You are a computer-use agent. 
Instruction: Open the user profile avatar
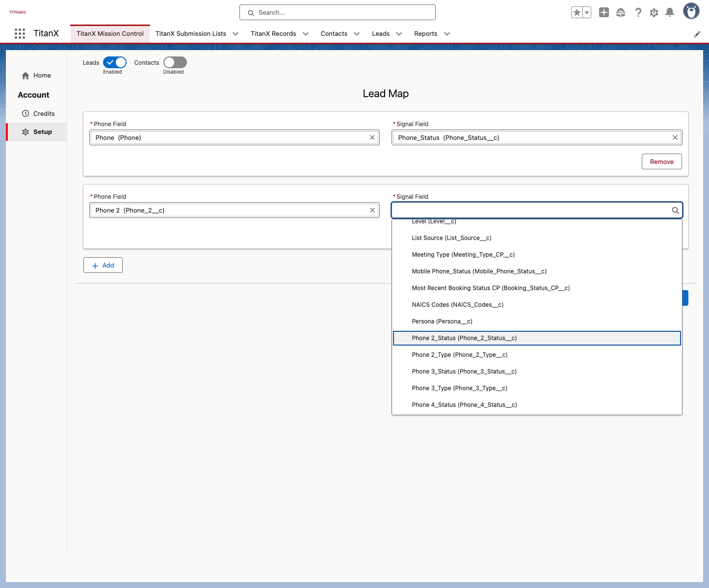pos(691,11)
